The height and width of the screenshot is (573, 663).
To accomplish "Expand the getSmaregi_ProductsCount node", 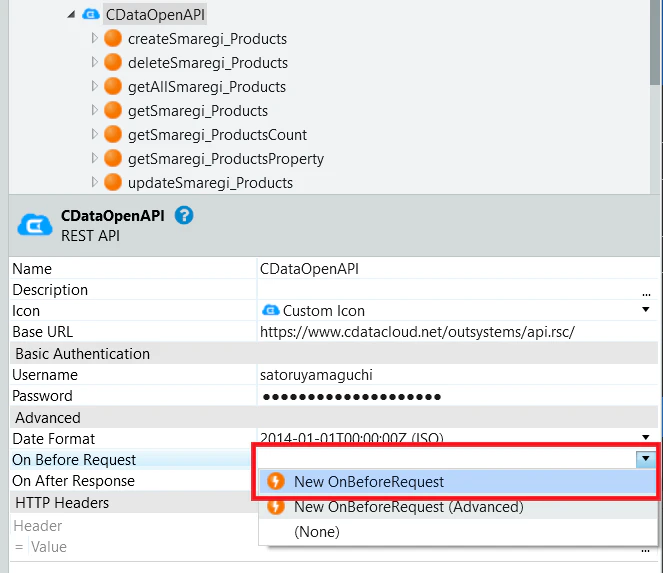I will [94, 134].
